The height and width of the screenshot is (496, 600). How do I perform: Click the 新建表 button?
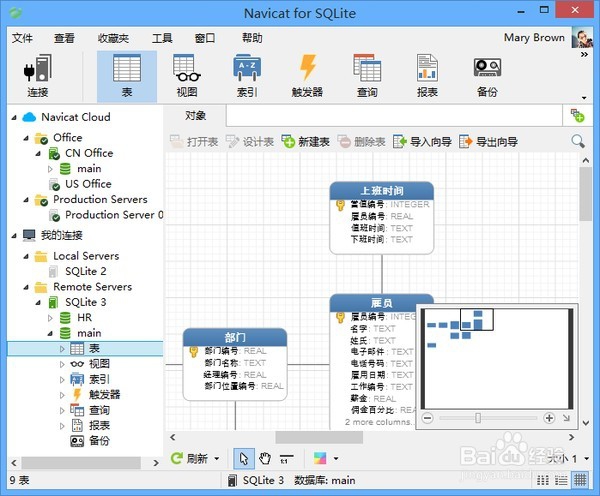pyautogui.click(x=305, y=142)
